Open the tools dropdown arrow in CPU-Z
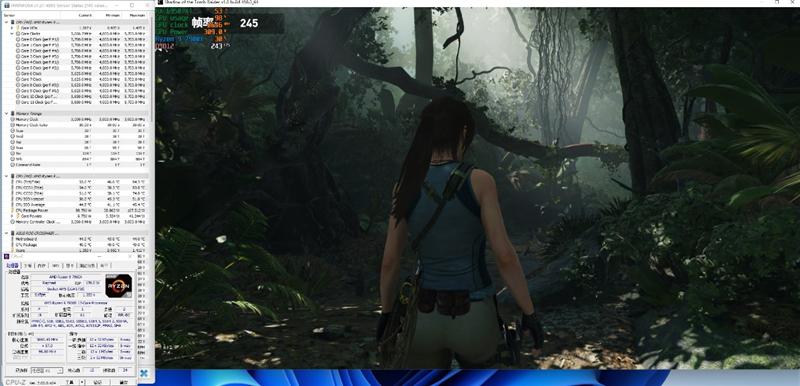 point(82,382)
